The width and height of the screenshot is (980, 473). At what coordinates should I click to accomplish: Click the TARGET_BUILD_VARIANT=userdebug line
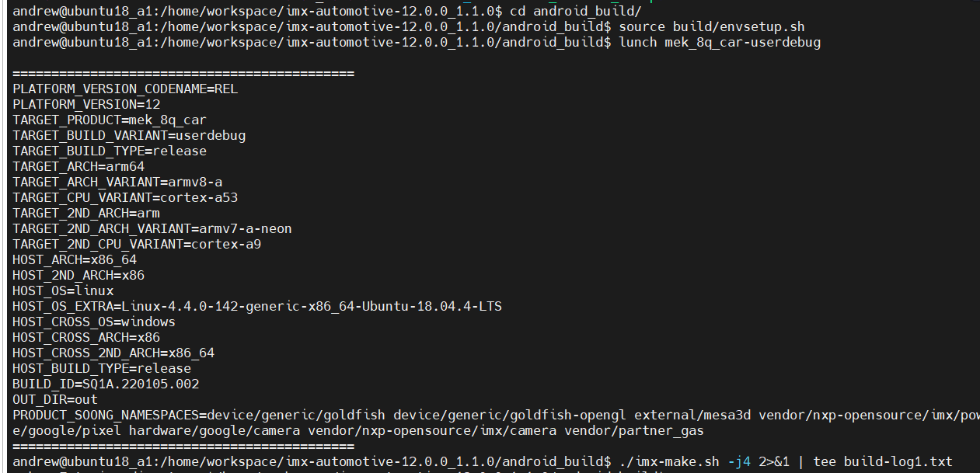coord(129,135)
